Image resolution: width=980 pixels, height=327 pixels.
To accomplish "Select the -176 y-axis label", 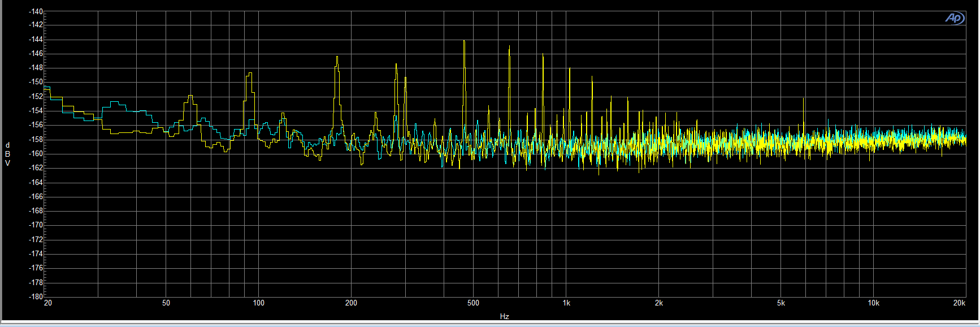I will click(36, 268).
